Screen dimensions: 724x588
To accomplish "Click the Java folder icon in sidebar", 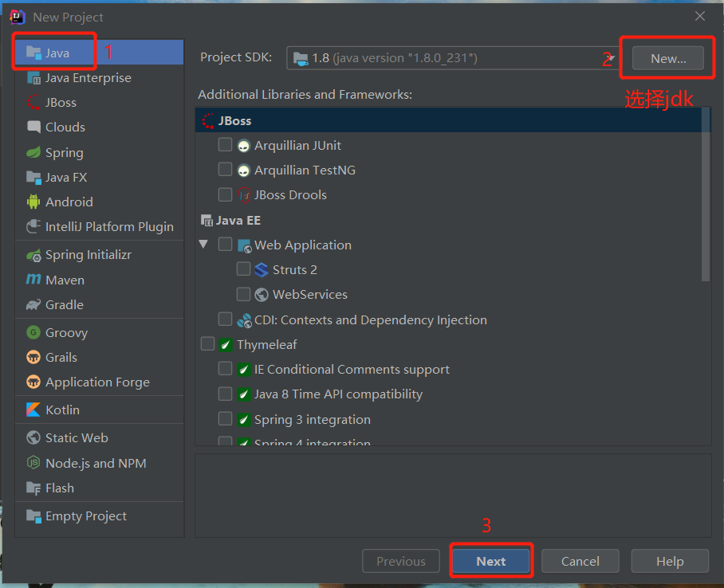I will (x=33, y=53).
